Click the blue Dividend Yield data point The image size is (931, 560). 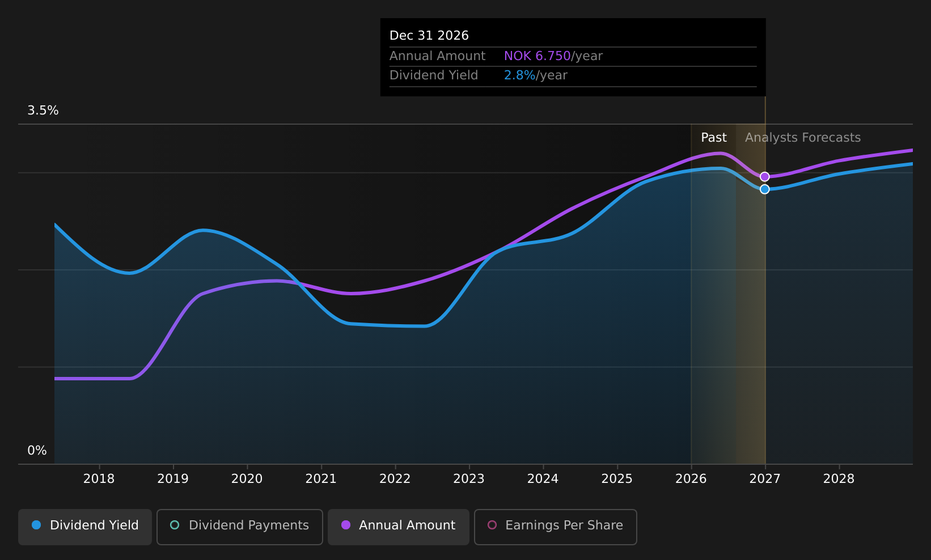(x=764, y=189)
